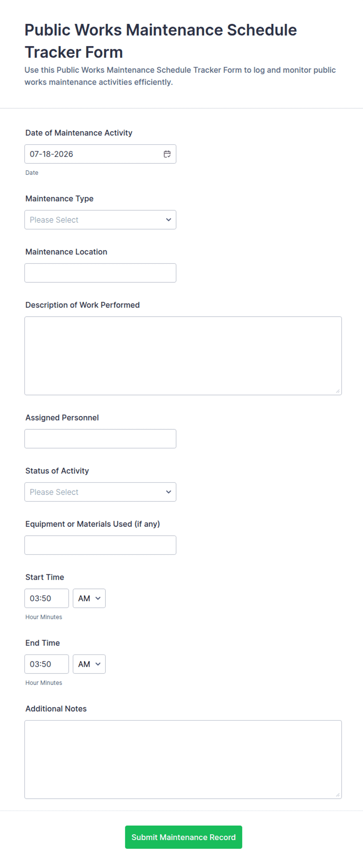Open End Time AM selector

89,664
